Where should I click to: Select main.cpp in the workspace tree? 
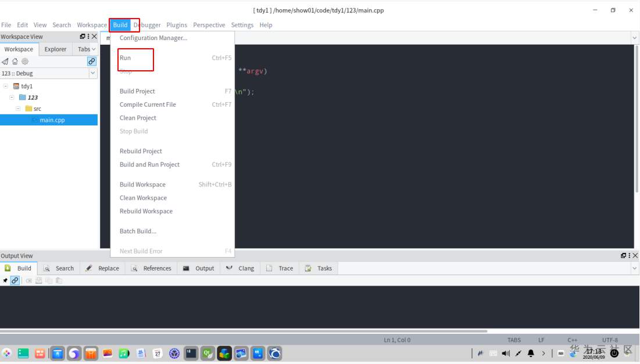tap(49, 120)
